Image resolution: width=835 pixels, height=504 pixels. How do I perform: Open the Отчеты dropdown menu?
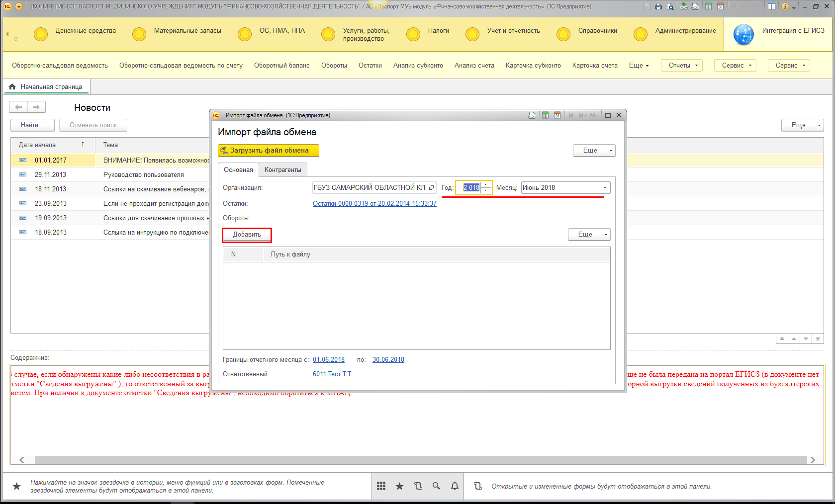[x=681, y=66]
